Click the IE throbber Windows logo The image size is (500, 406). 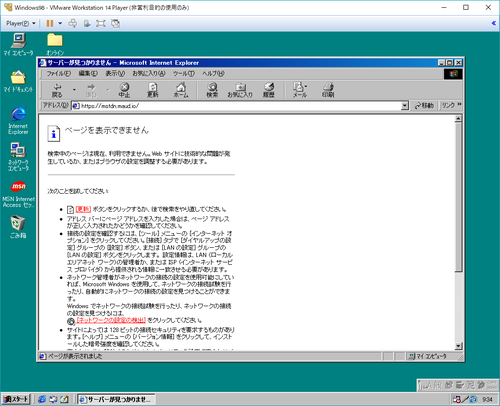(x=453, y=74)
